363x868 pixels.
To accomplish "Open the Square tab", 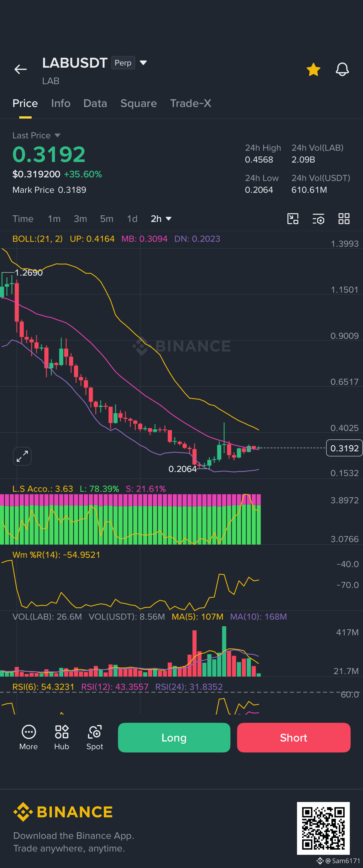I will (x=139, y=103).
